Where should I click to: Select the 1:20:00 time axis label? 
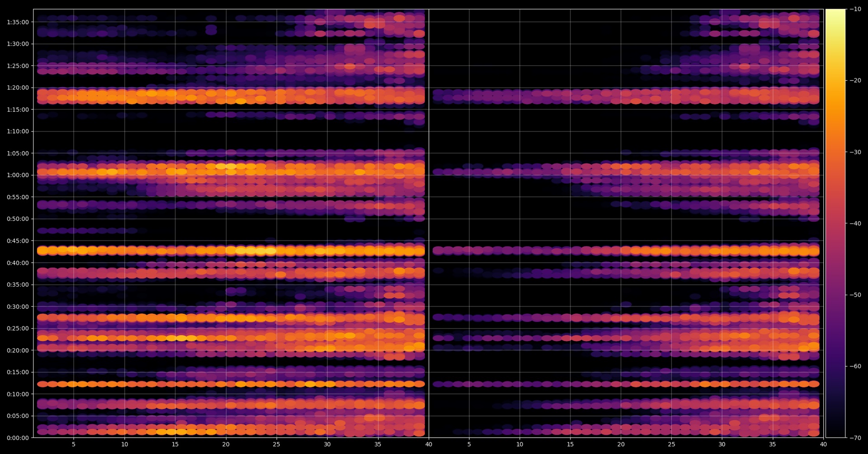click(x=18, y=88)
